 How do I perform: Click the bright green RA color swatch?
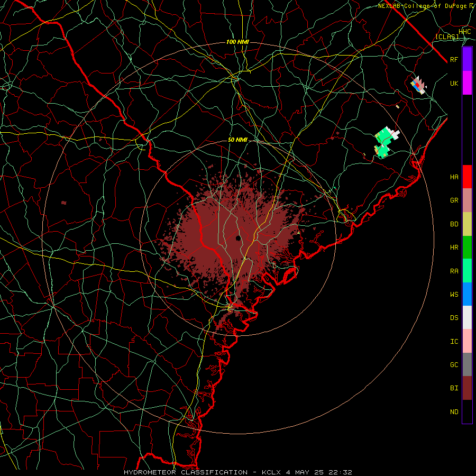coord(467,271)
